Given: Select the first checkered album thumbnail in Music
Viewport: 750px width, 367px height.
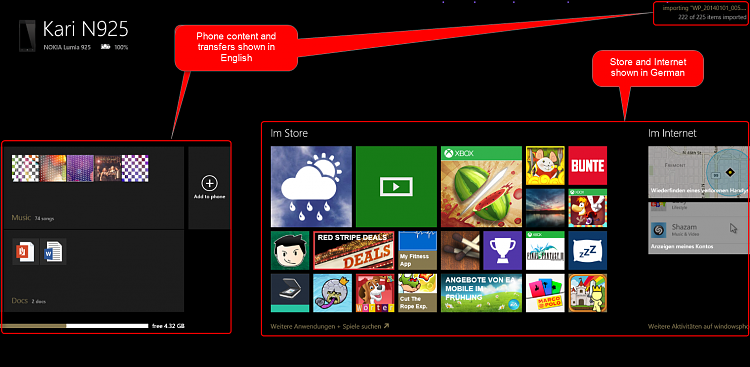Looking at the screenshot, I should coord(25,168).
